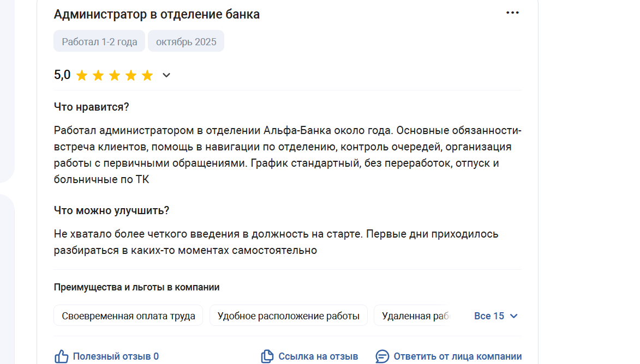Copy 'Ссылка на отзыв' link
640x364 pixels.
(318, 356)
